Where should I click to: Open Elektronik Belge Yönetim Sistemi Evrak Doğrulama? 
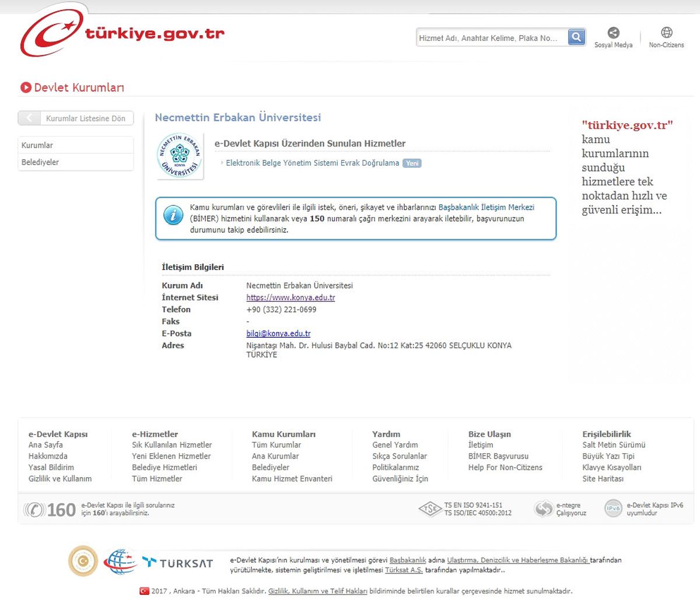coord(313,163)
